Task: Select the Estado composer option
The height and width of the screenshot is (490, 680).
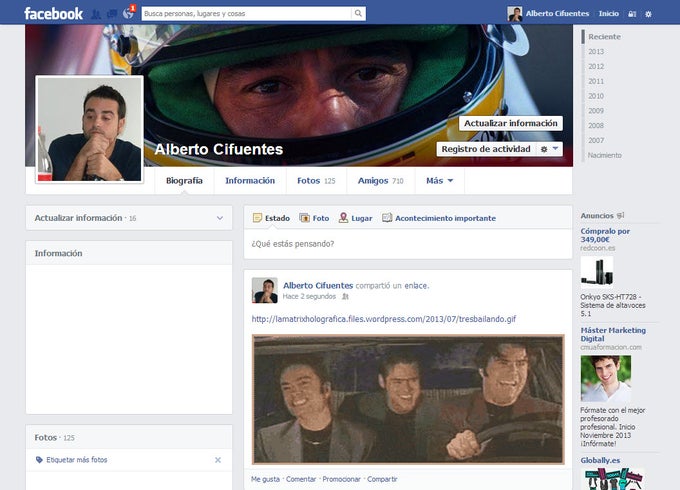Action: point(271,218)
